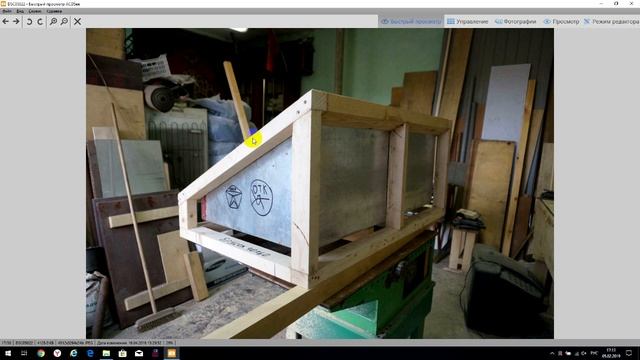Viewport: 640px width, 360px height.
Task: Click the X delete icon in toolbar
Action: click(x=77, y=22)
